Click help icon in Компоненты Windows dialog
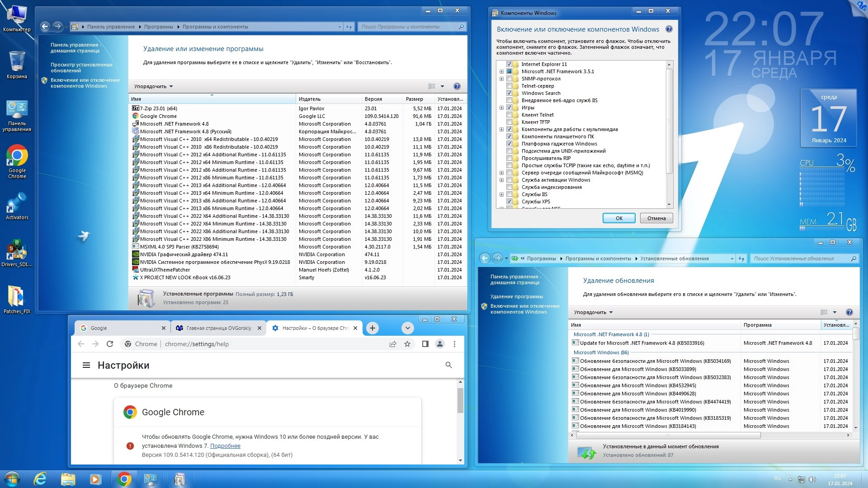 click(669, 29)
